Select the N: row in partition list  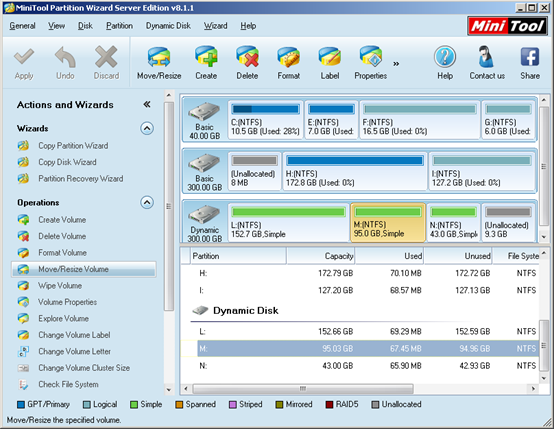360,366
